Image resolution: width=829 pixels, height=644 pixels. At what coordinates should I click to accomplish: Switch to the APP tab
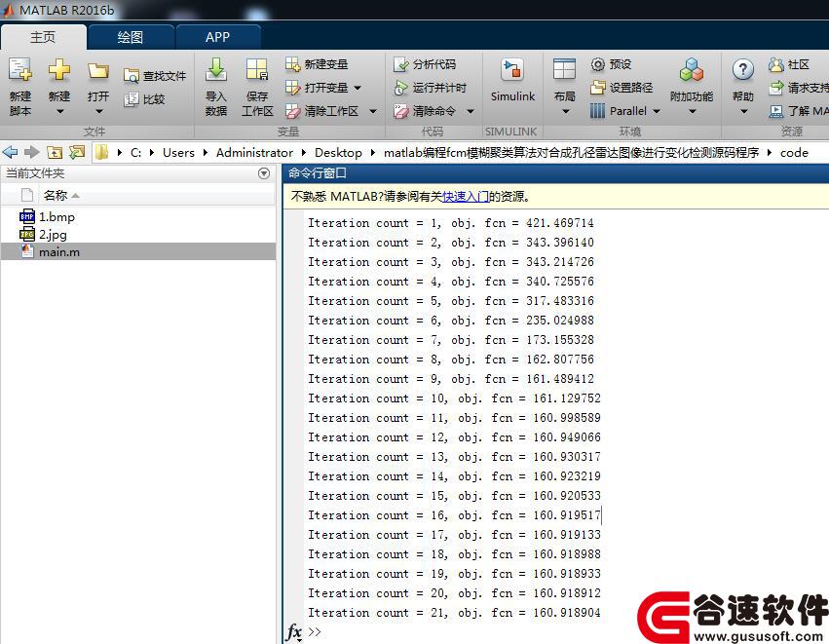[x=218, y=37]
